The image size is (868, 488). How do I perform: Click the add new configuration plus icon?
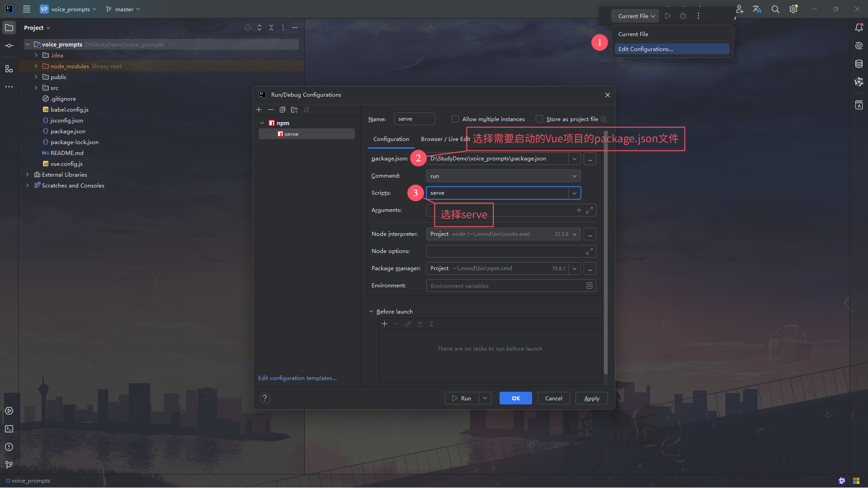coord(259,110)
